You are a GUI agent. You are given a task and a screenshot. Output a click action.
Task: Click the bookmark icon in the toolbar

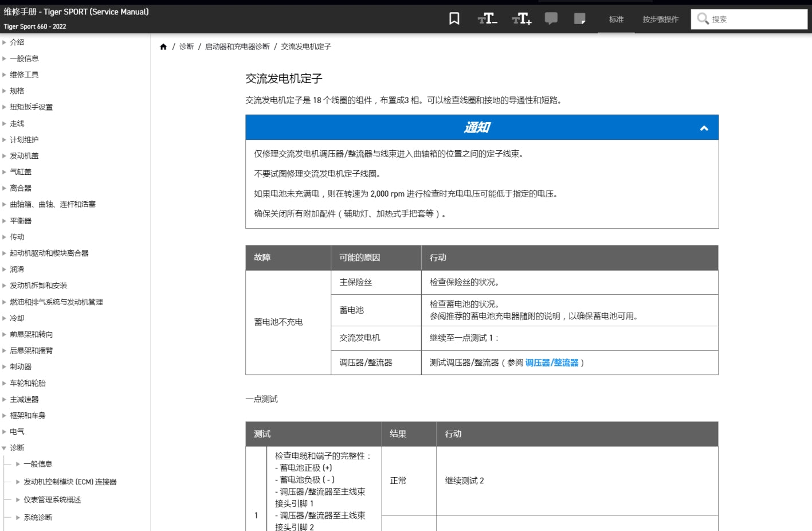pyautogui.click(x=453, y=18)
